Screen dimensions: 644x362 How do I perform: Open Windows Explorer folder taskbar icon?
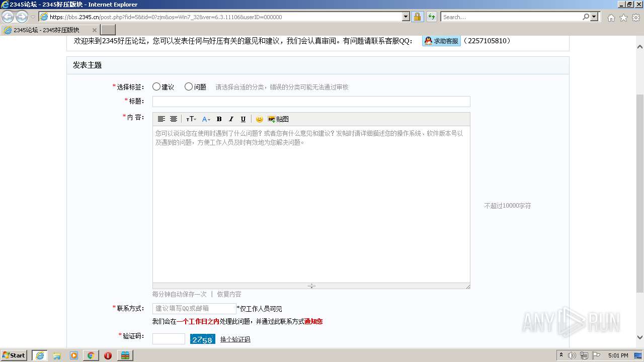(x=57, y=355)
